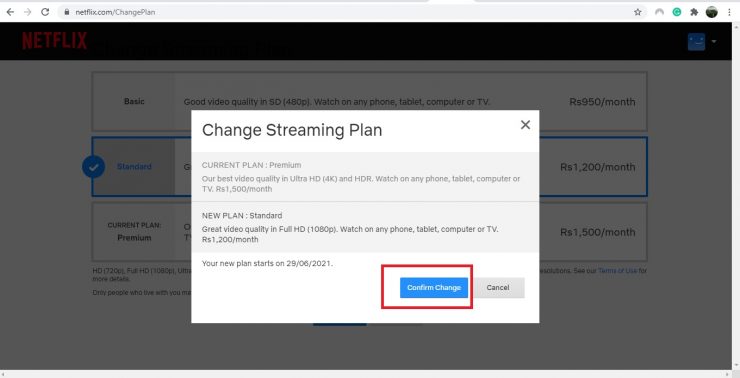
Task: Click the Rs1,200/month price in plan list
Action: click(597, 167)
